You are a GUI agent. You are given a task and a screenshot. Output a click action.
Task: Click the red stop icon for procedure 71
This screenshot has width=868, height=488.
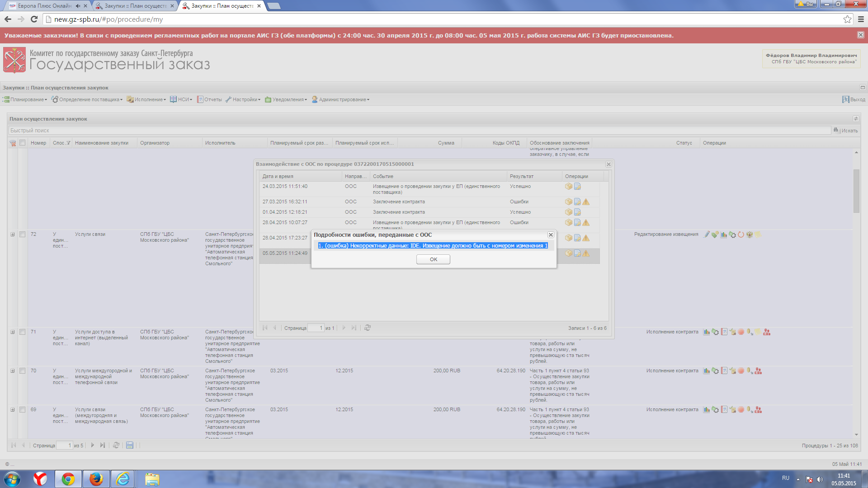[x=741, y=332]
